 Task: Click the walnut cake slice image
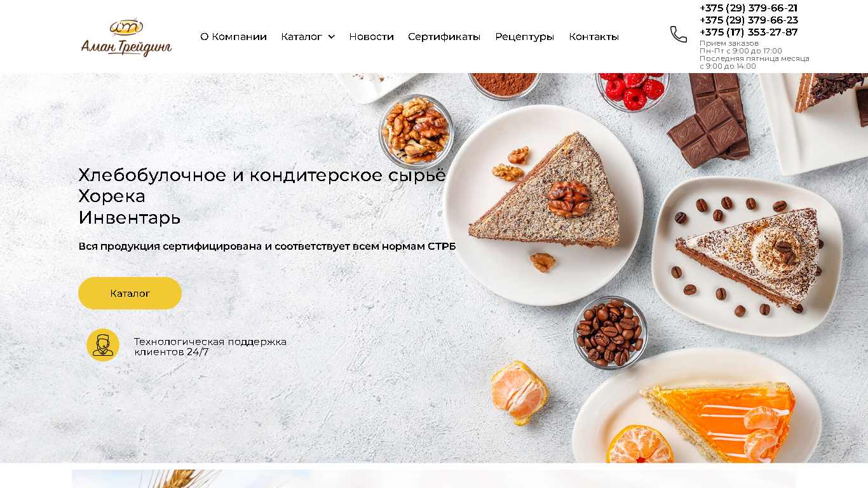tap(545, 191)
